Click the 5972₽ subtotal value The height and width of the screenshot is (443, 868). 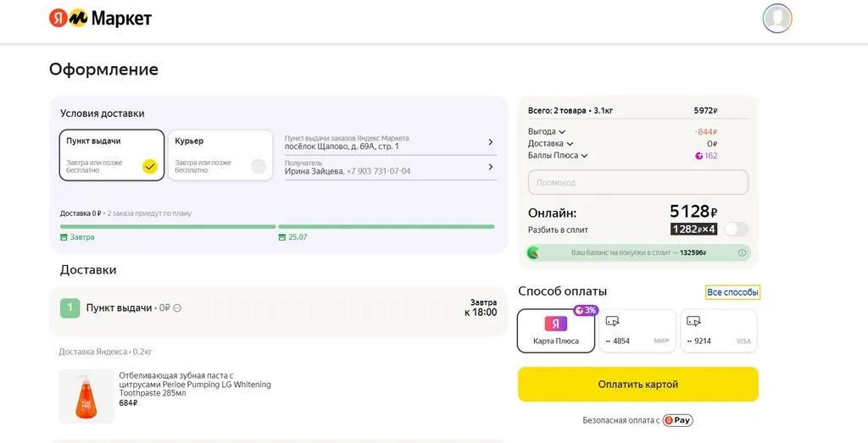706,111
